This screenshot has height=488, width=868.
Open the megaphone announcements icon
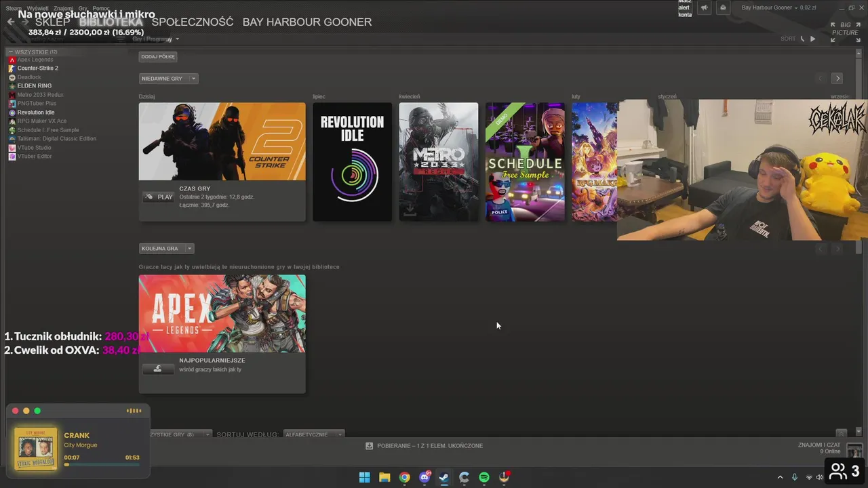click(x=704, y=7)
